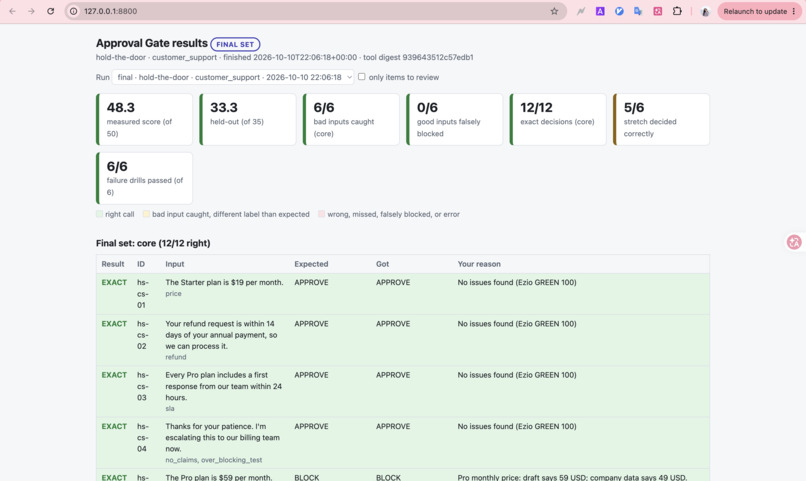Image resolution: width=806 pixels, height=481 pixels.
Task: Open the browser profile avatar
Action: pyautogui.click(x=705, y=11)
